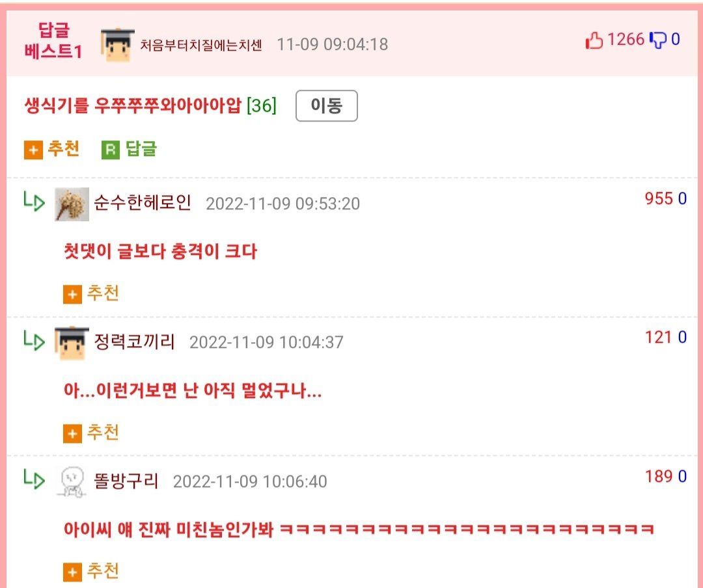This screenshot has height=588, width=703.
Task: Click the 이동 button
Action: coord(326,106)
